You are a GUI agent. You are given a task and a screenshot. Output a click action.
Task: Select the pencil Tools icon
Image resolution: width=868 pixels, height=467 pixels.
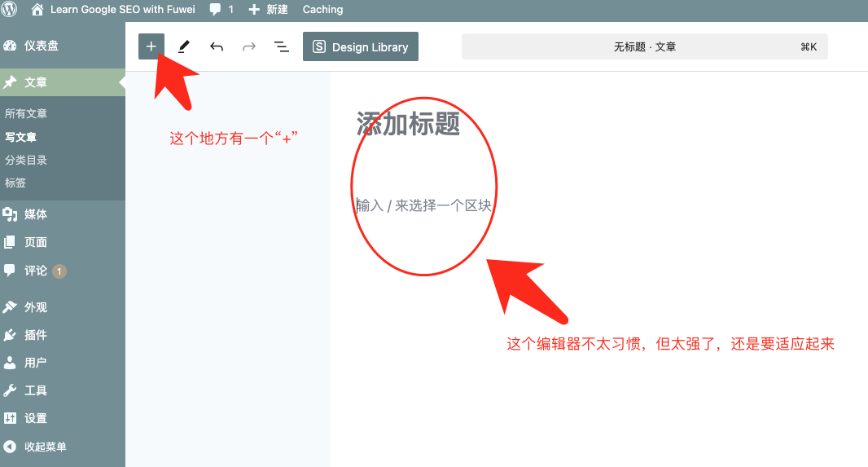click(x=184, y=46)
